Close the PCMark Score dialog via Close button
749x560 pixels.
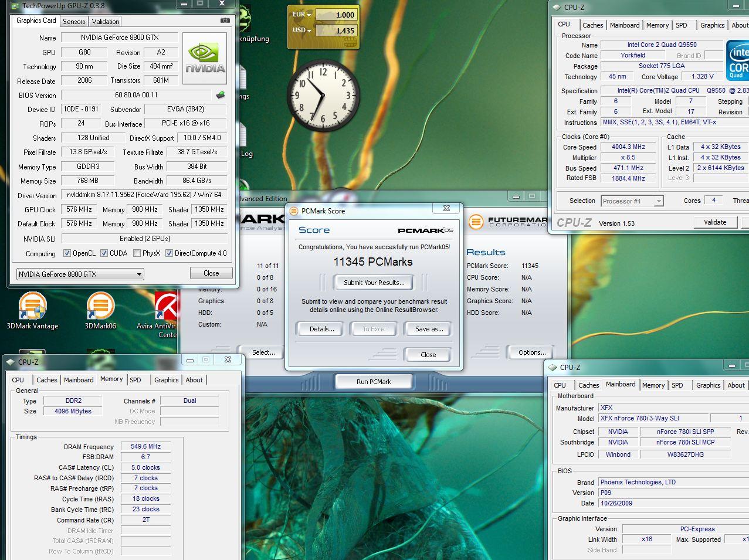click(x=428, y=355)
